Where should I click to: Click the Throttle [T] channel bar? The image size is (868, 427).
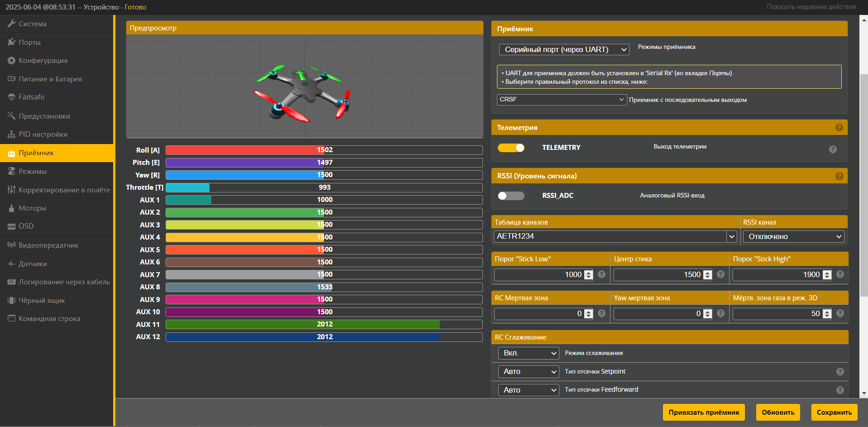click(324, 187)
